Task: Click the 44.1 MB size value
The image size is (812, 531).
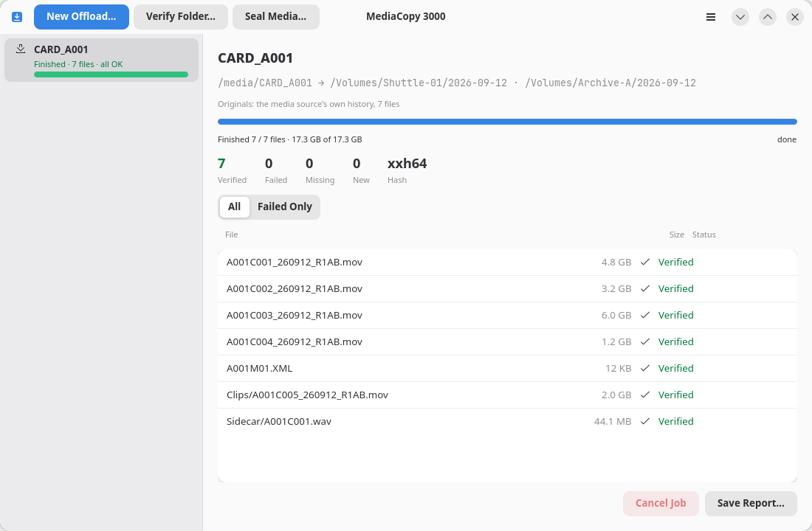Action: (613, 421)
